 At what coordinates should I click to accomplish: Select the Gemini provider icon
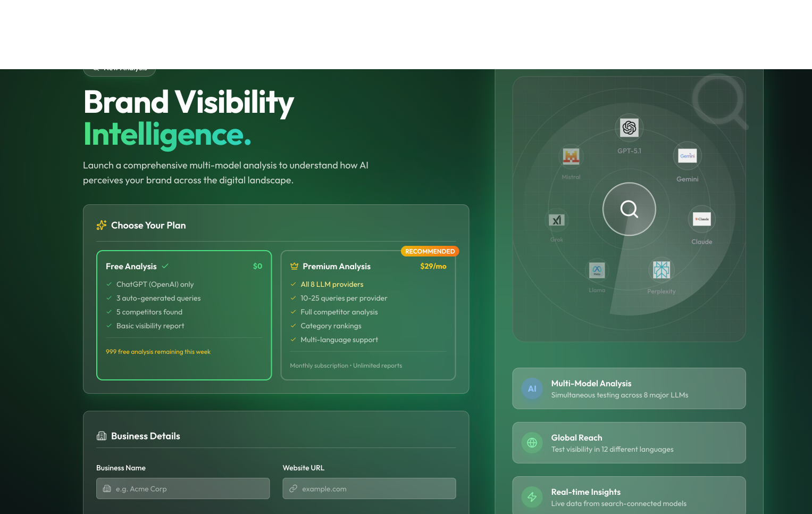pyautogui.click(x=687, y=155)
